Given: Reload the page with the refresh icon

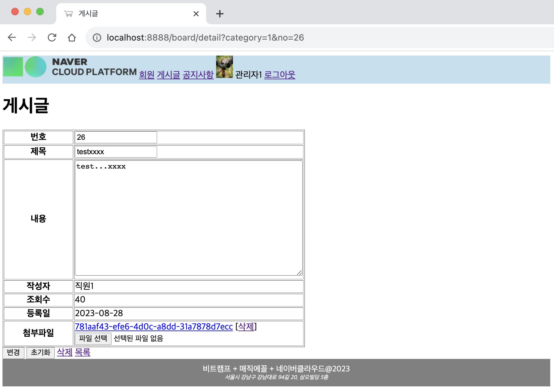Looking at the screenshot, I should 52,37.
